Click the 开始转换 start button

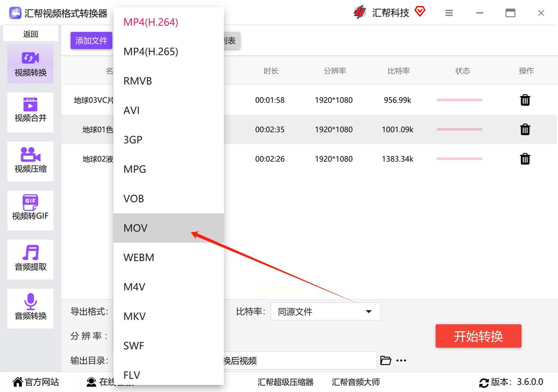tap(478, 336)
